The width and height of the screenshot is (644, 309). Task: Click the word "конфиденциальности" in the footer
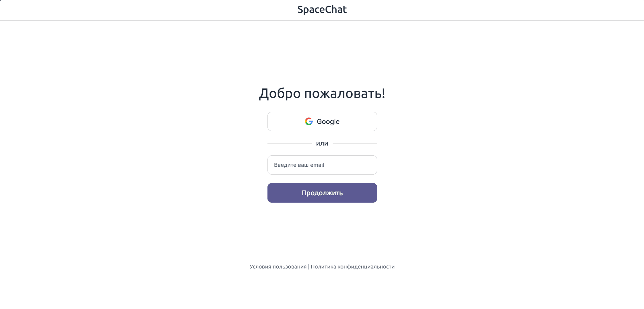click(x=366, y=267)
